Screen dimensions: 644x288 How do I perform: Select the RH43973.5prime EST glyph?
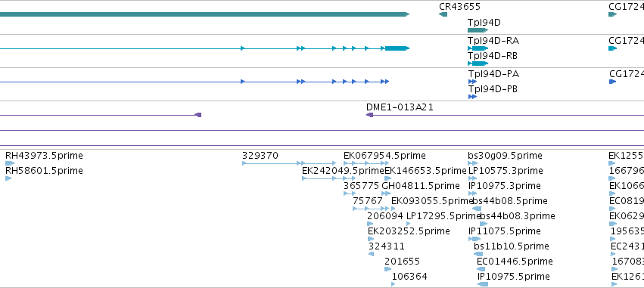click(x=10, y=163)
